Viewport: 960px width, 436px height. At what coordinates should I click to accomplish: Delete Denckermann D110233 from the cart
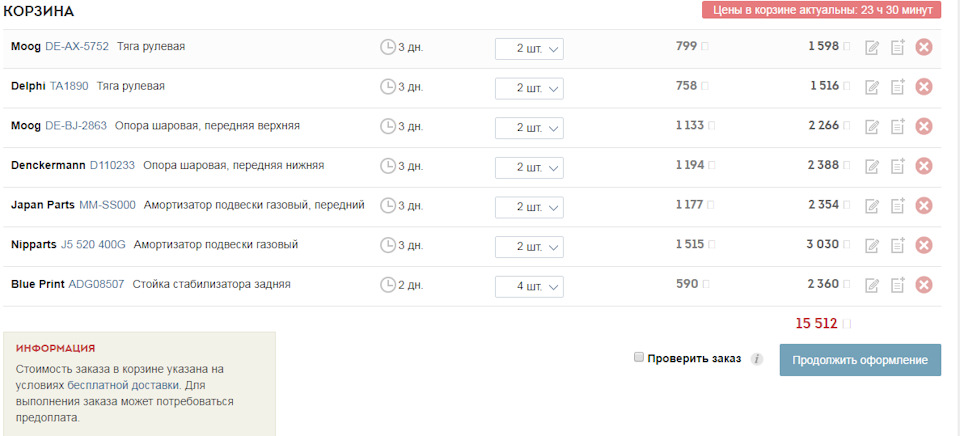pos(924,166)
